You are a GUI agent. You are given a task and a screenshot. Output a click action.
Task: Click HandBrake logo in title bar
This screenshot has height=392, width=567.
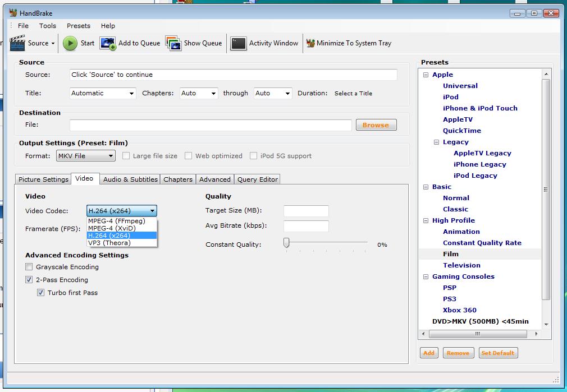point(13,13)
